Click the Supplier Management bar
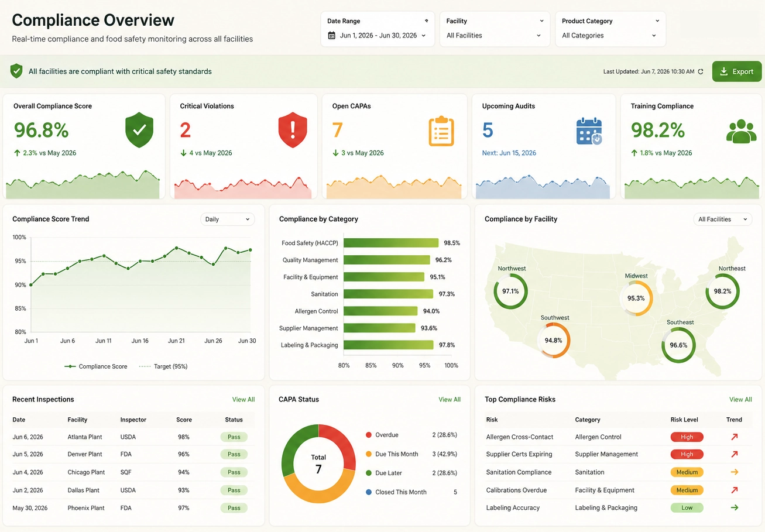Image resolution: width=765 pixels, height=532 pixels. (379, 328)
